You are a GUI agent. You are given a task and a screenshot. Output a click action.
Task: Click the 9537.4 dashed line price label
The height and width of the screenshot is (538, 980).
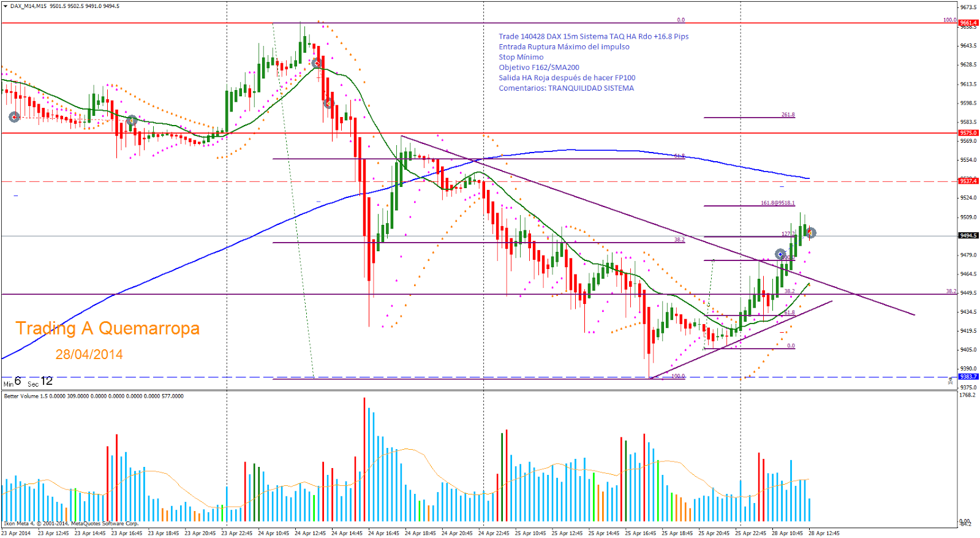[968, 181]
